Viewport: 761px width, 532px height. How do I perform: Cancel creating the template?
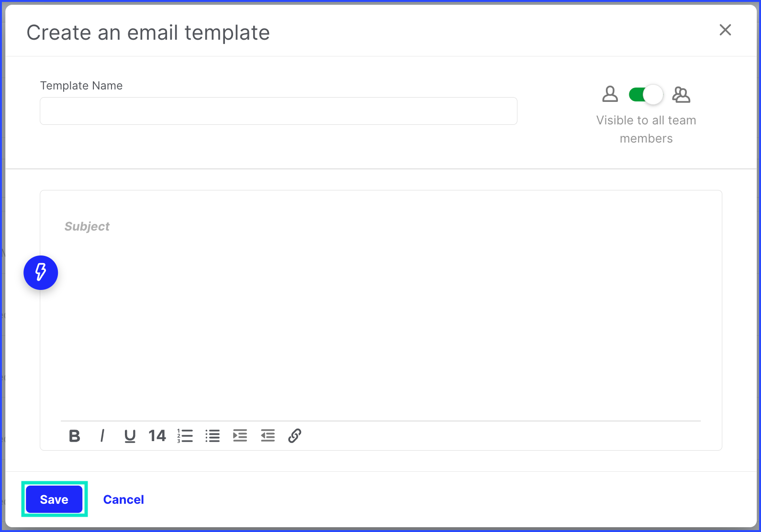click(x=123, y=499)
